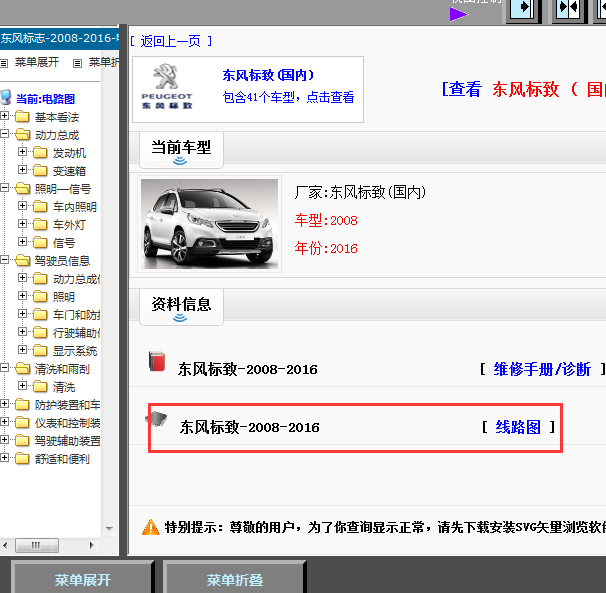Expand the 基本看法 tree node
This screenshot has width=606, height=593.
[5, 116]
